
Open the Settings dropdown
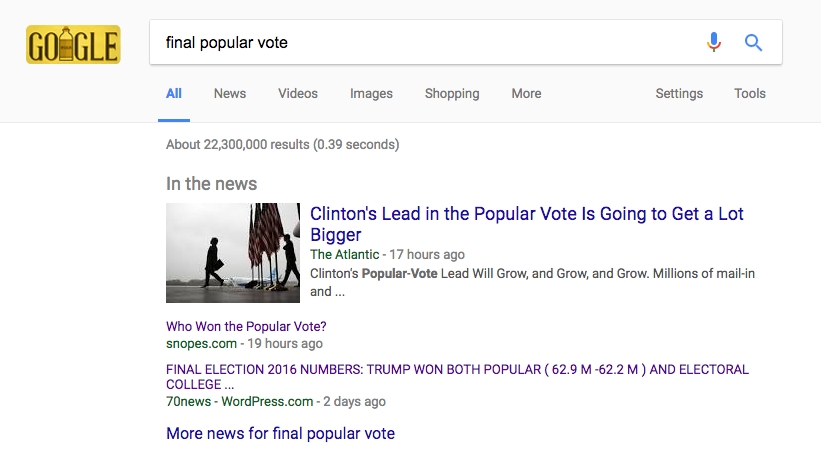click(679, 94)
